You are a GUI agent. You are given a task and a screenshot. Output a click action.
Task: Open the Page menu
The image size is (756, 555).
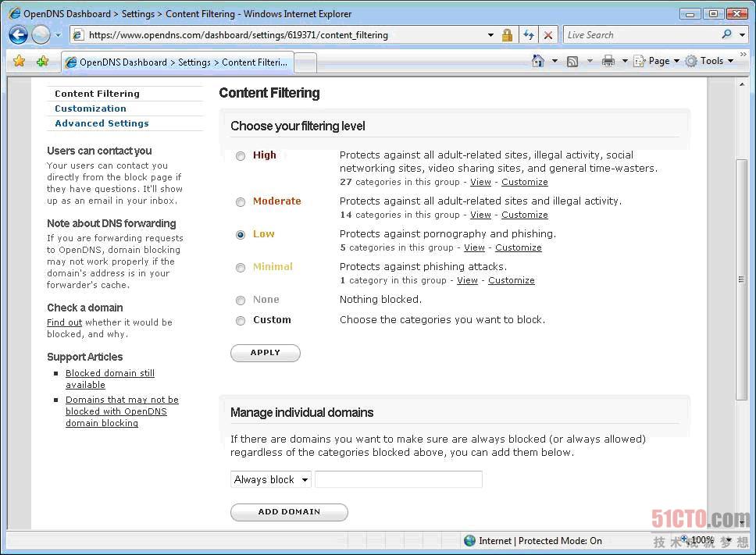pos(656,61)
